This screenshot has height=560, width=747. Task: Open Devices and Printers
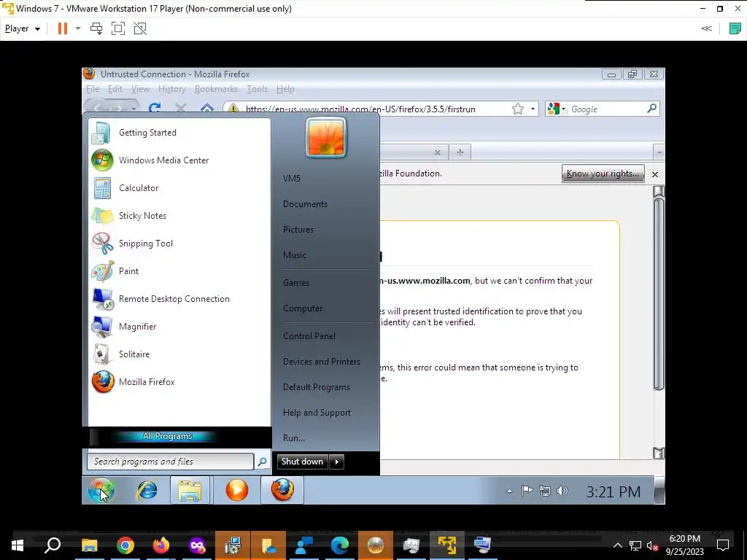pyautogui.click(x=322, y=362)
